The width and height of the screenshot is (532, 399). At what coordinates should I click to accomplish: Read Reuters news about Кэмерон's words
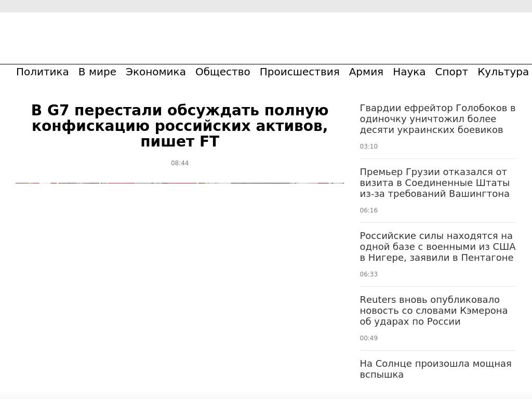(x=433, y=311)
